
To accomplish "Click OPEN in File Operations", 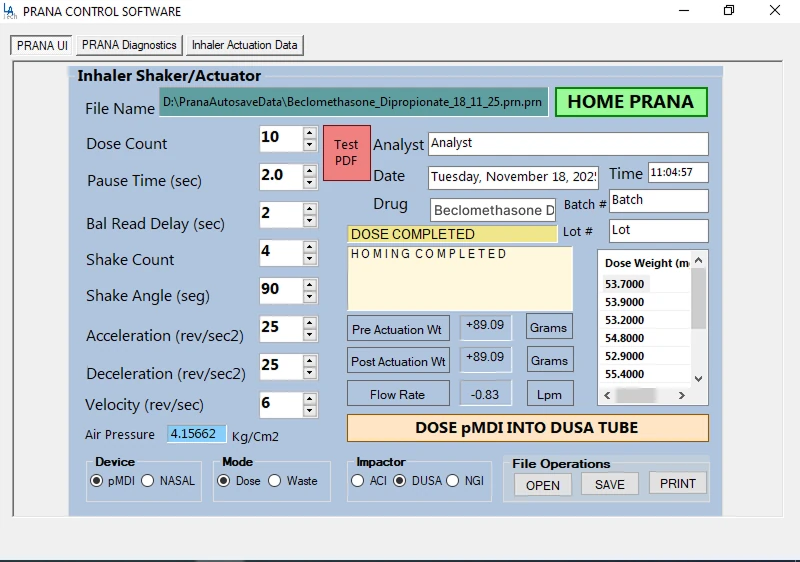I will pyautogui.click(x=542, y=485).
